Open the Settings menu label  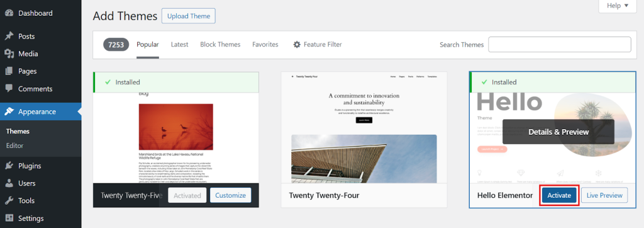[x=31, y=218]
